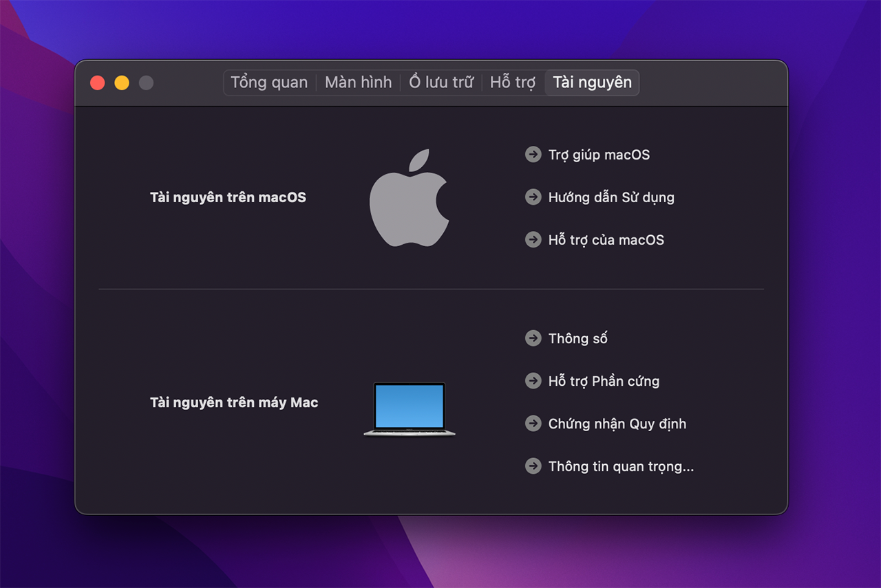Minimize the window with the yellow button

coord(122,83)
